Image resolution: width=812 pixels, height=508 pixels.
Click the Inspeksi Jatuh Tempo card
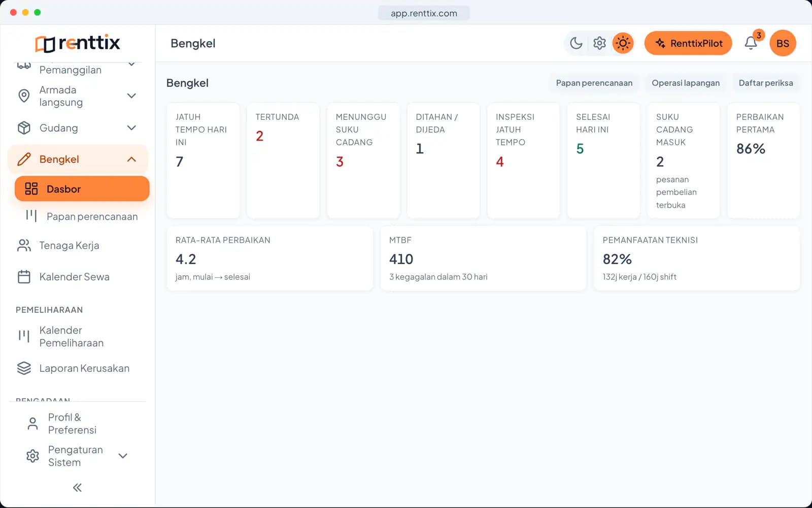[x=523, y=161]
